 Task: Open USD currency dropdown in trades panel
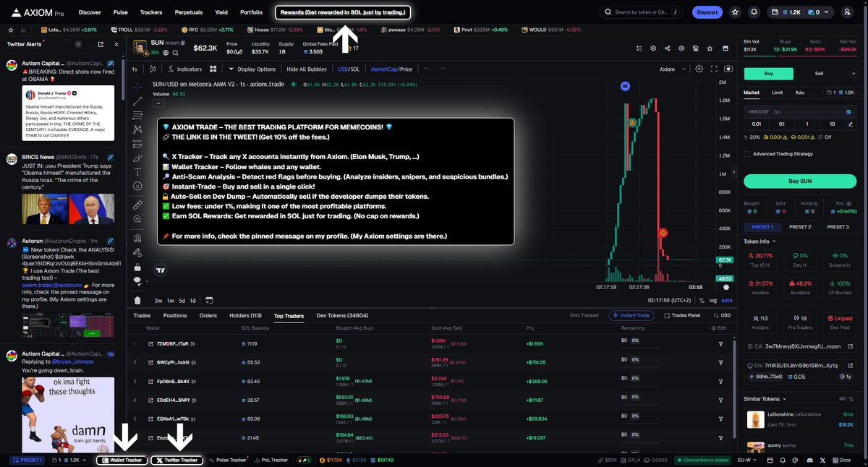[723, 315]
